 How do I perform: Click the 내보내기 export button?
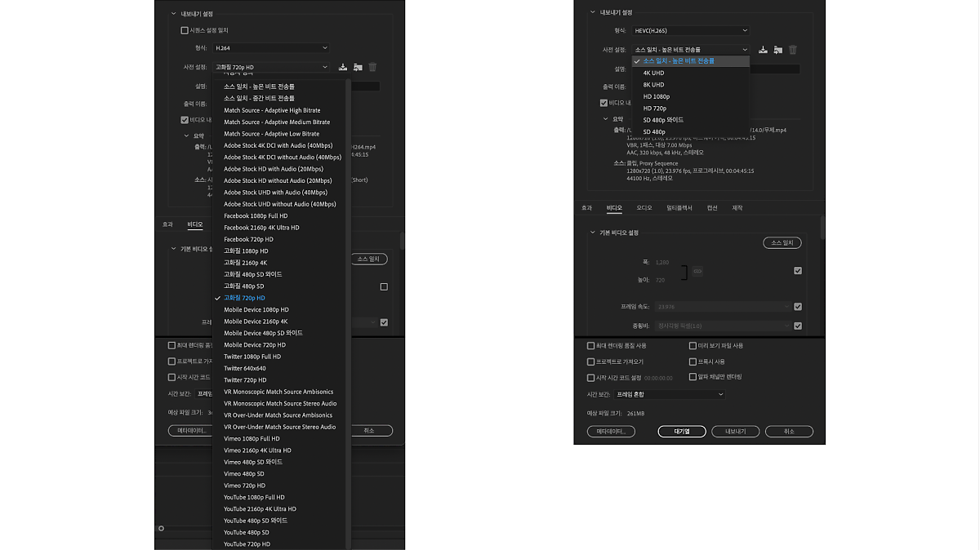coord(735,431)
